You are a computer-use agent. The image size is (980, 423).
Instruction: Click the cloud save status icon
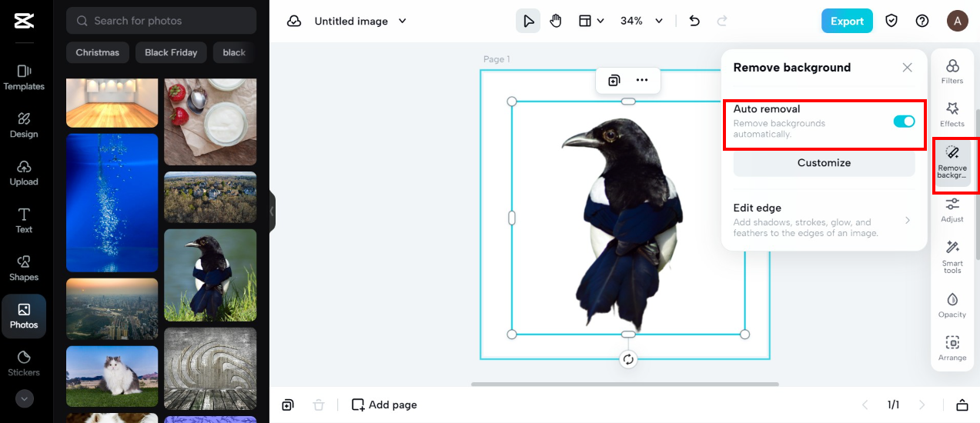coord(294,21)
